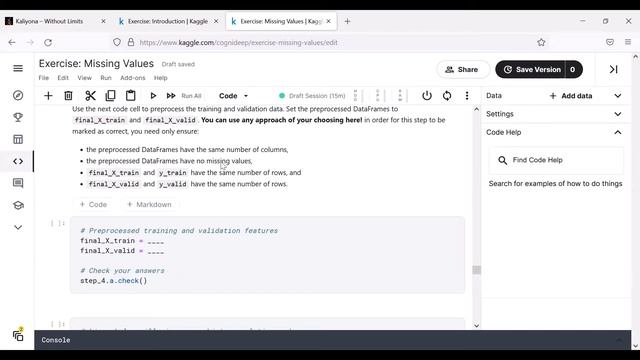The width and height of the screenshot is (640, 360).
Task: Insert a code cell via + Code
Action: [x=93, y=204]
